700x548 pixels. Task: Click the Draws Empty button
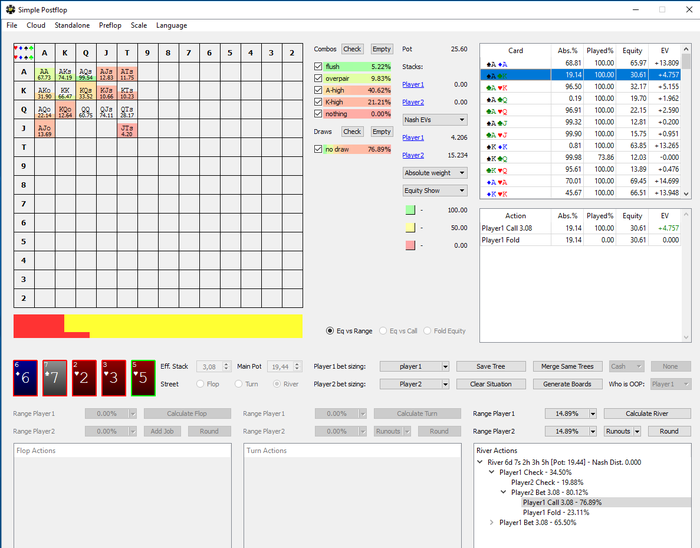point(382,132)
